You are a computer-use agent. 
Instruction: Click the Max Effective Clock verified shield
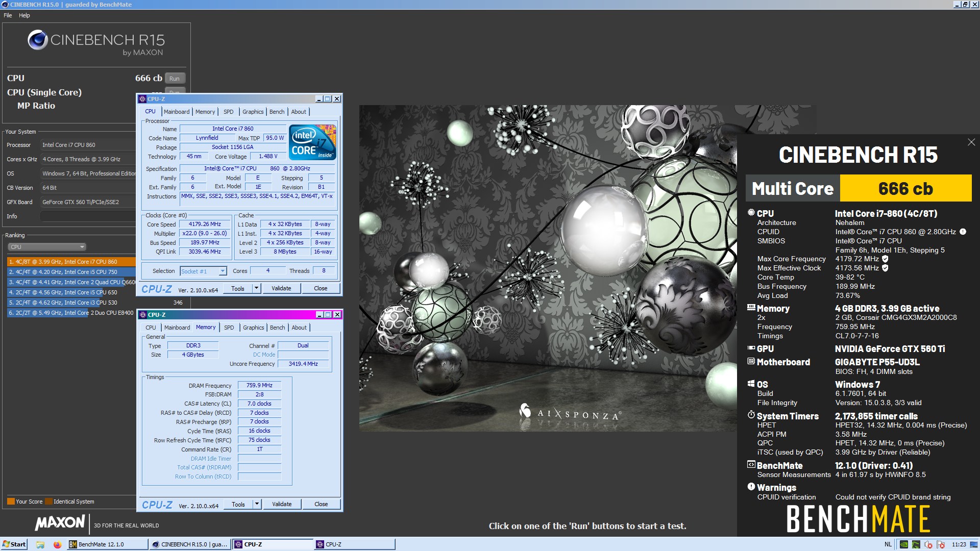click(x=886, y=268)
